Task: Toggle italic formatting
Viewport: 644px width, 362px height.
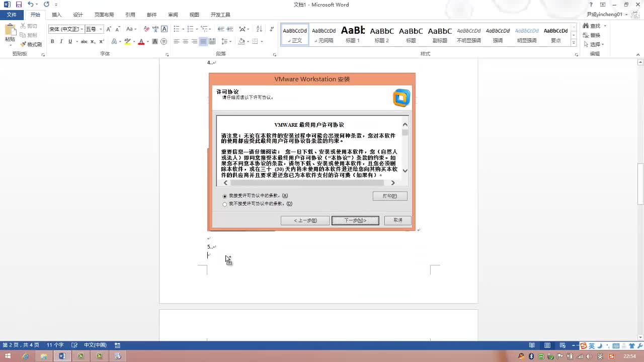Action: pos(61,42)
